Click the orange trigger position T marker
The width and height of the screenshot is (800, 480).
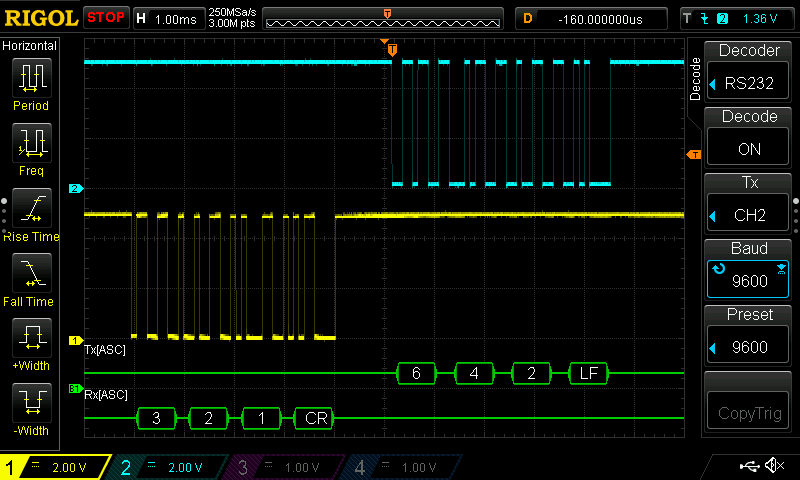pyautogui.click(x=392, y=50)
